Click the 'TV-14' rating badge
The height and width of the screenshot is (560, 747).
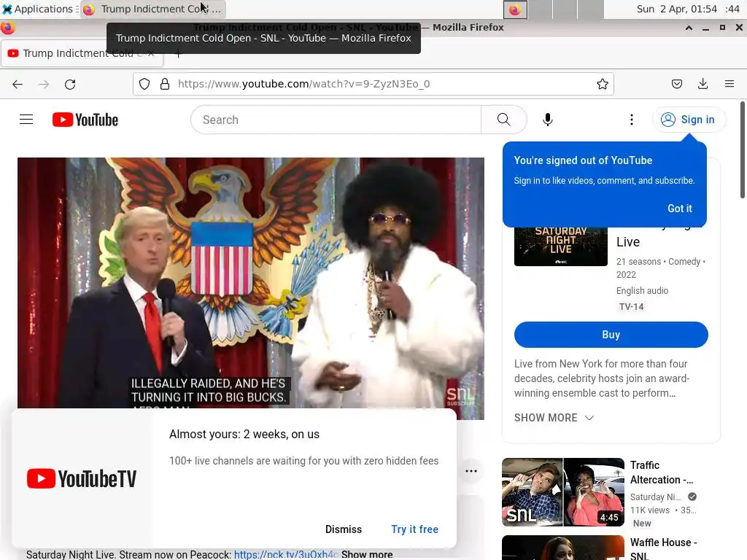coord(631,307)
